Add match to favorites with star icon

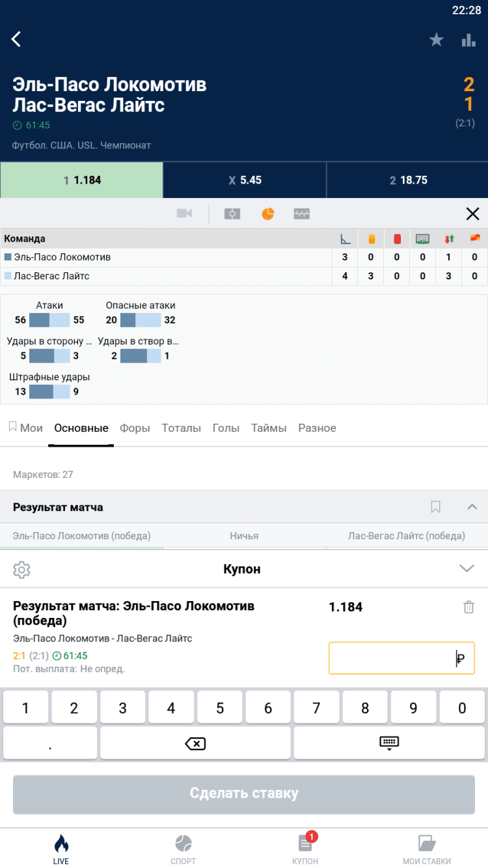click(x=436, y=40)
